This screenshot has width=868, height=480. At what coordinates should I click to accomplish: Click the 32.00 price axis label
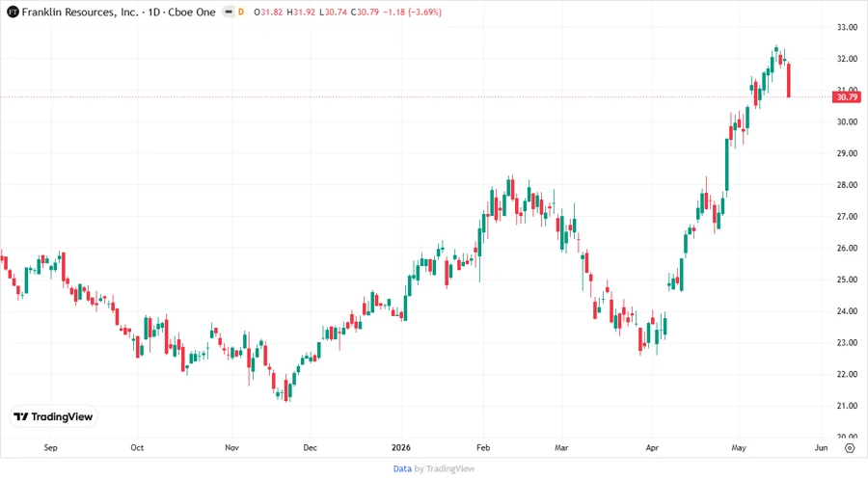click(847, 59)
